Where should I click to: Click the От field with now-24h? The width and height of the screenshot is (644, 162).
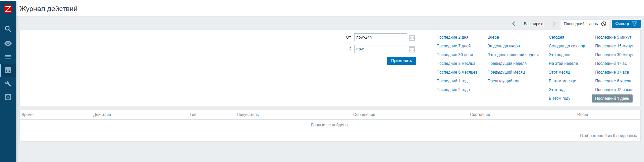[x=381, y=37]
